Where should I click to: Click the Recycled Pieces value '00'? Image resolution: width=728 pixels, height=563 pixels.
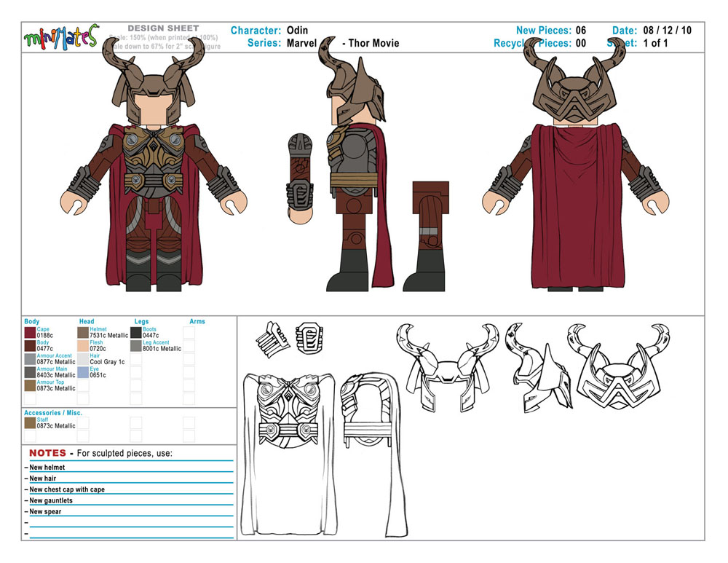(581, 43)
